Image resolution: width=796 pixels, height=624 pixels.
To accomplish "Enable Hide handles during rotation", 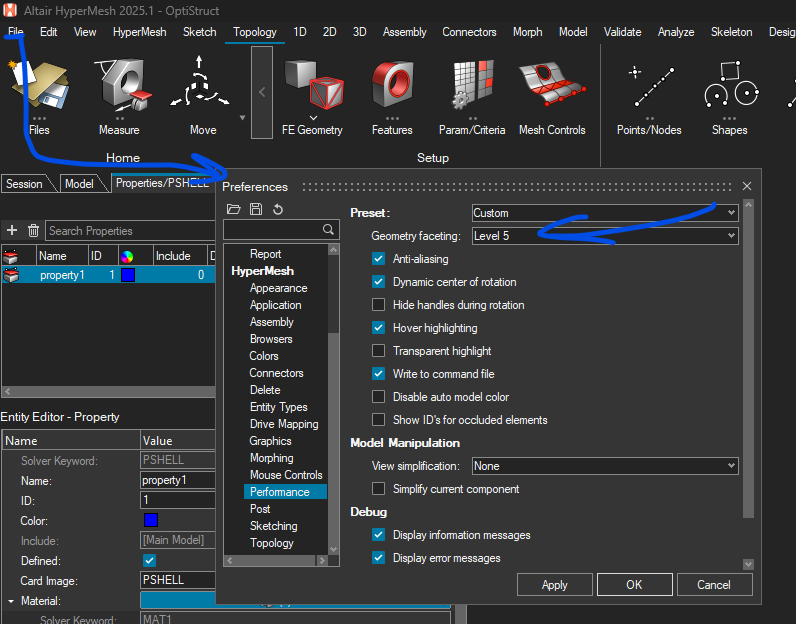I will pyautogui.click(x=378, y=305).
